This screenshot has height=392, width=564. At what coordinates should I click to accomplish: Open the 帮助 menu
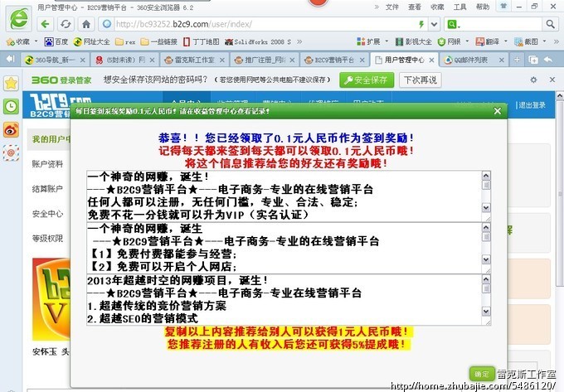click(483, 7)
